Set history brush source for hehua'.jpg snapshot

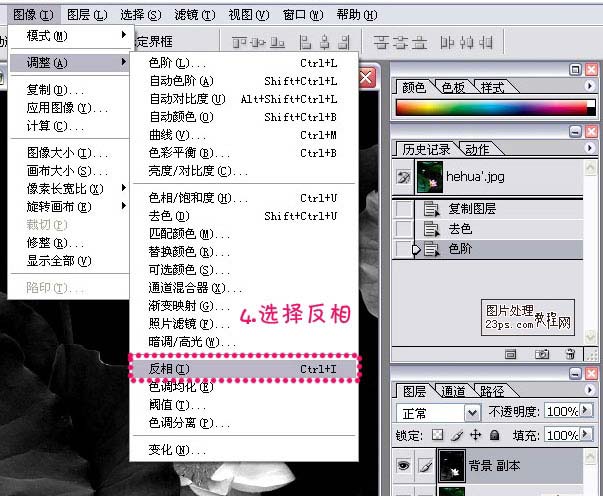(x=403, y=177)
